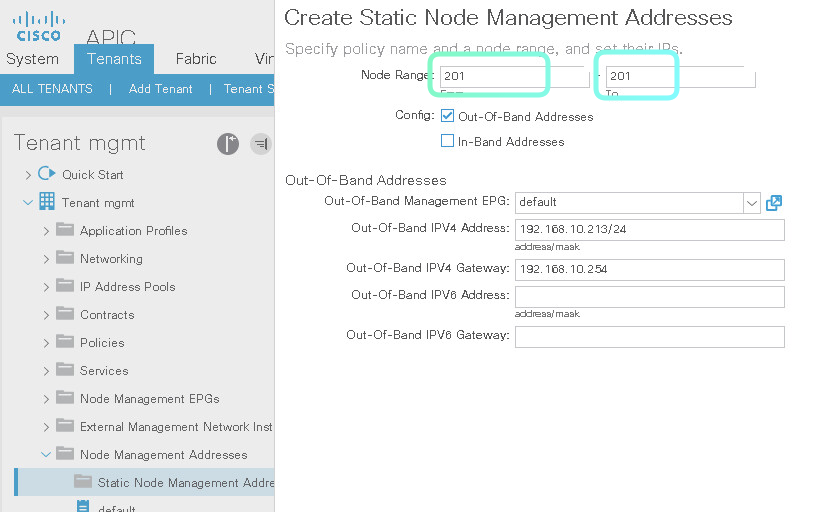Click the open-in-new-window icon beside EPG dropdown
Screen dimensions: 839x512
773,203
